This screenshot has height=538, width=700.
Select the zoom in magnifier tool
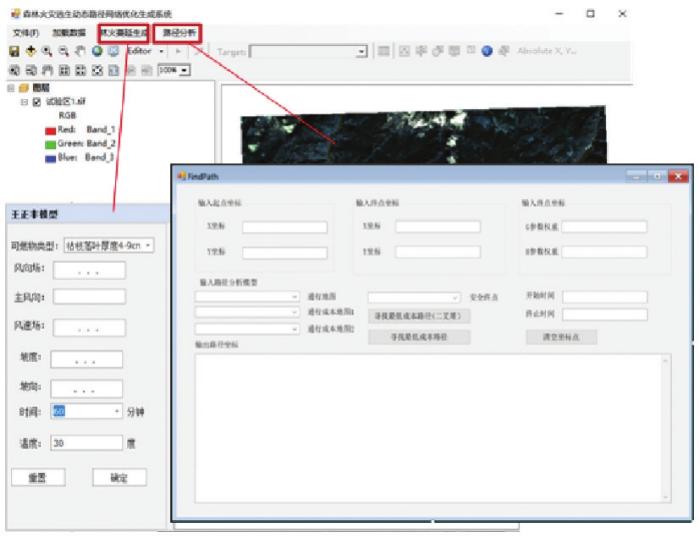pos(46,51)
